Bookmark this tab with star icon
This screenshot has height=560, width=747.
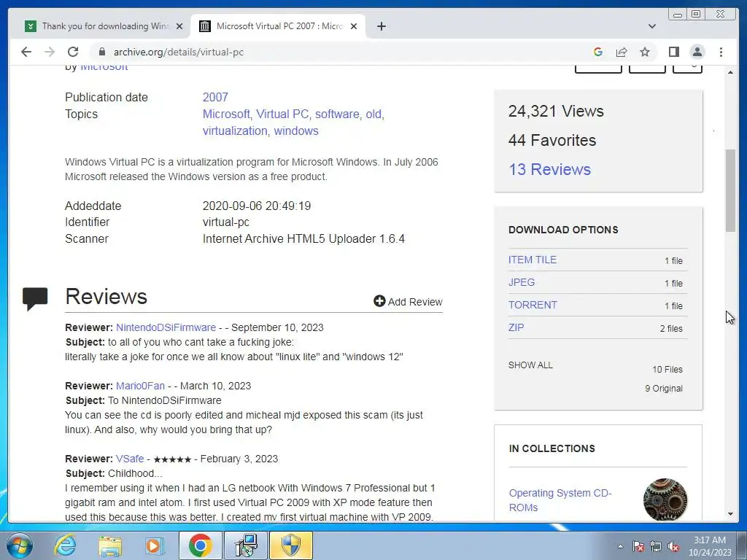pos(645,52)
